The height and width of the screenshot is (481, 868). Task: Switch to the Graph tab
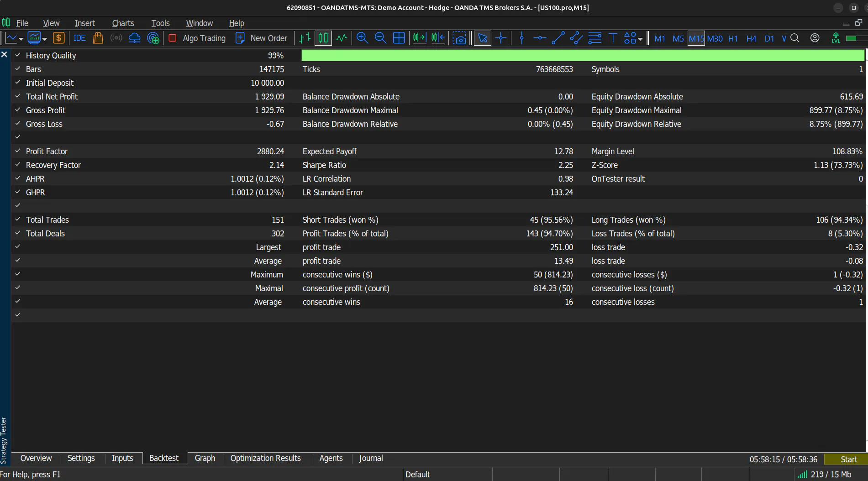point(205,458)
